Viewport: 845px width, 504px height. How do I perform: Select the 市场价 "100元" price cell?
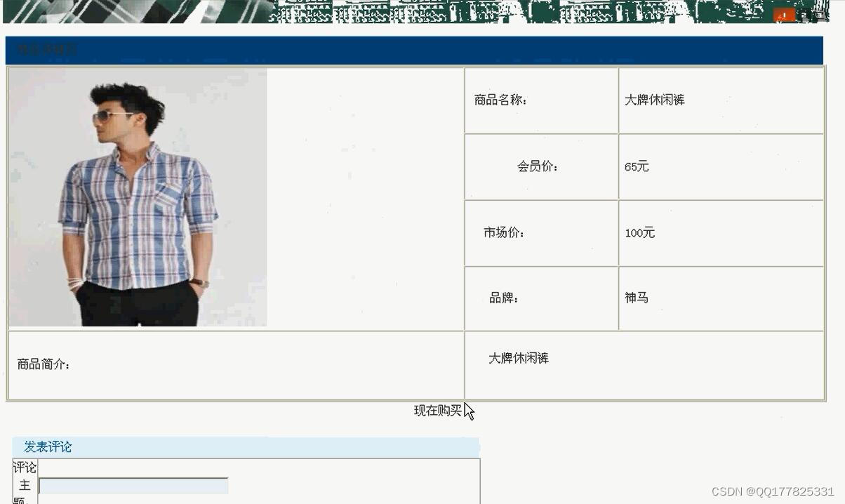click(x=640, y=233)
